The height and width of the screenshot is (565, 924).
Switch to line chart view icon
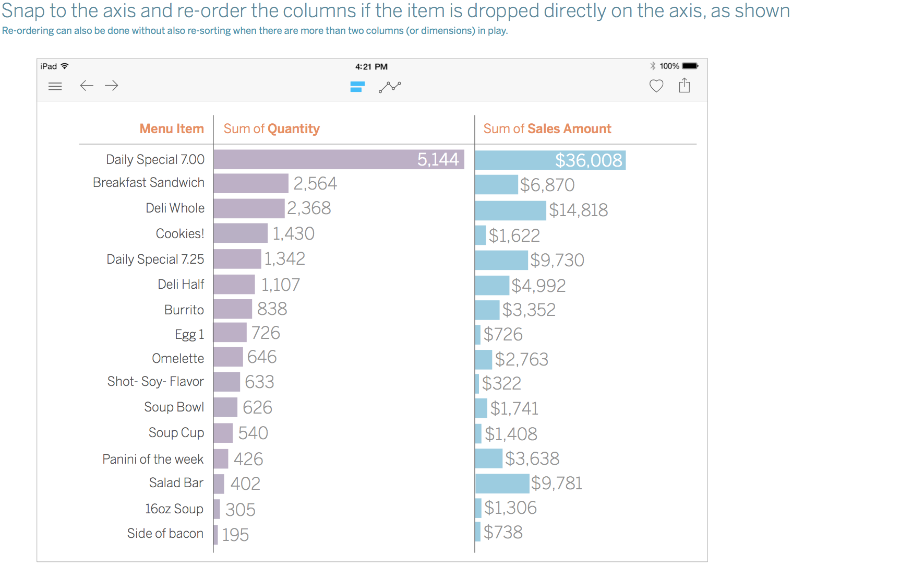pos(390,87)
